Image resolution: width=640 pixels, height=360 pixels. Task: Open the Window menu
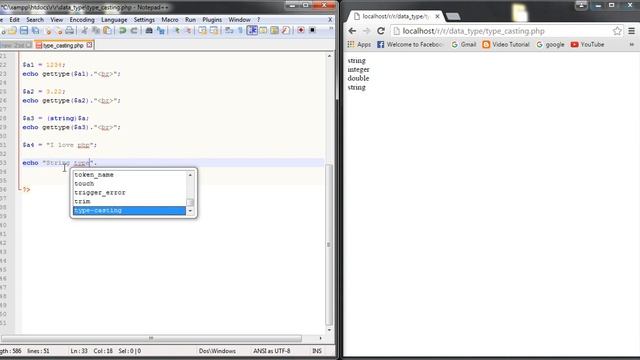(239, 20)
